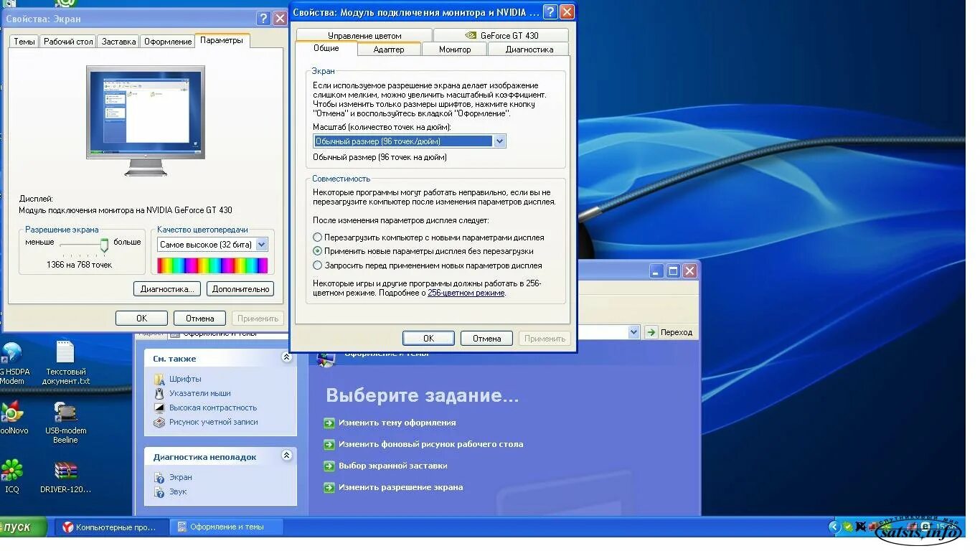This screenshot has width=980, height=551.
Task: Open the Звук troubleshooter help icon
Action: 159,491
